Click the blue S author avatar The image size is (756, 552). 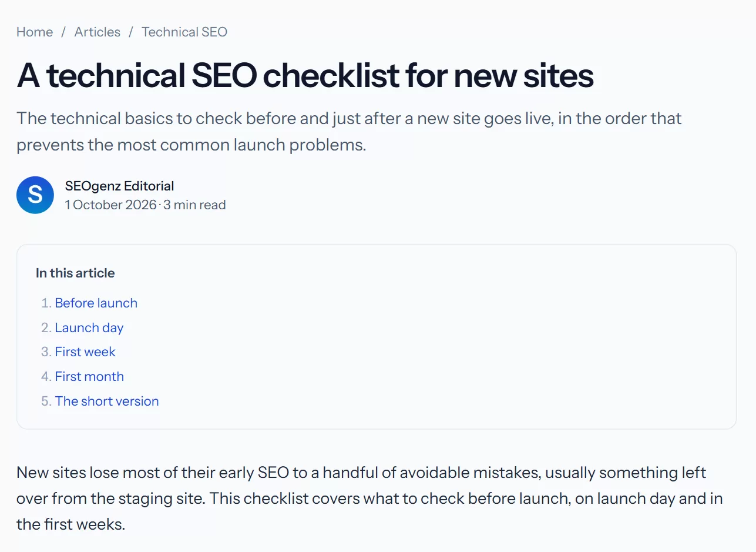35,195
